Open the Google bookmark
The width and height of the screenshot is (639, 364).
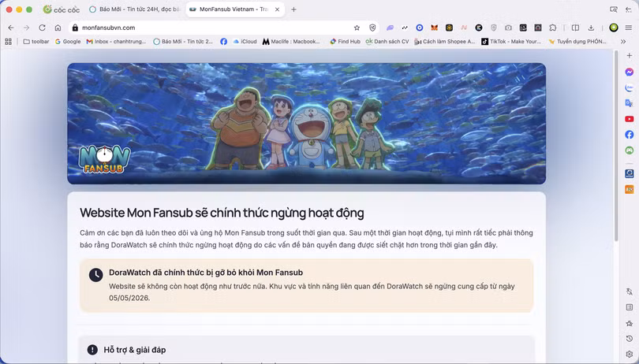click(x=68, y=42)
